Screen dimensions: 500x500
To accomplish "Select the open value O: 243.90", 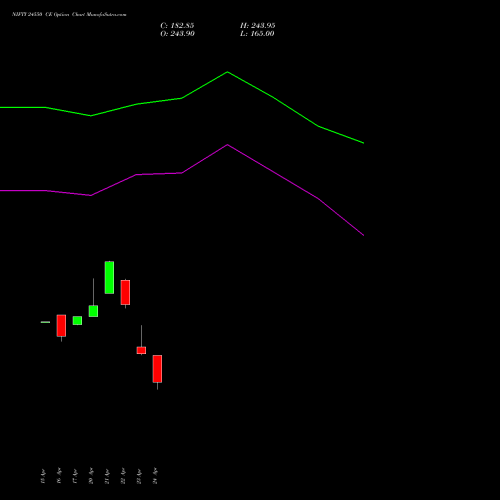I will (177, 34).
